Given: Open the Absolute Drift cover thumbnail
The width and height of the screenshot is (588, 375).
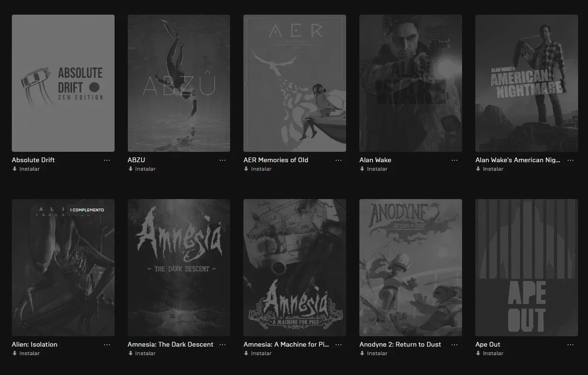Looking at the screenshot, I should 63,83.
